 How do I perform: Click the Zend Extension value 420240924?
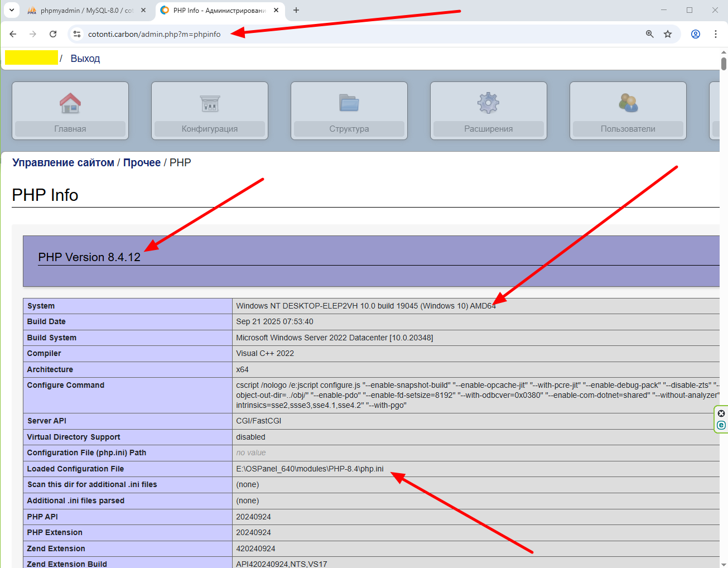(255, 548)
